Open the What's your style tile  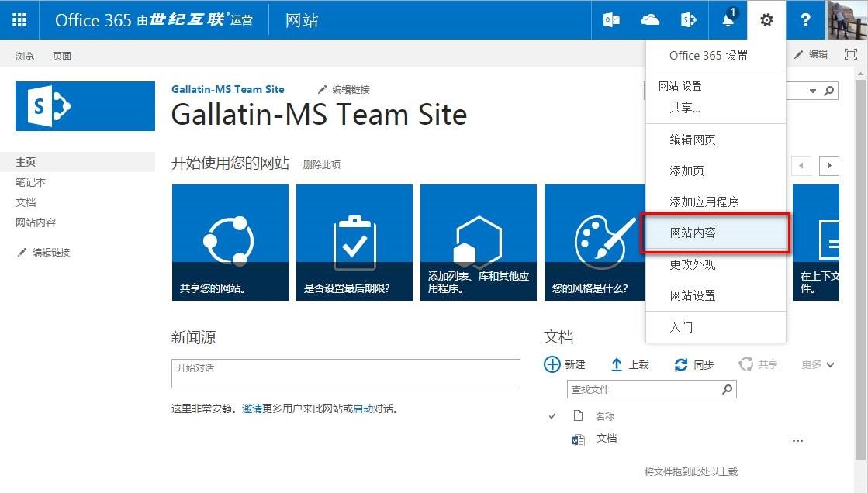pyautogui.click(x=595, y=243)
